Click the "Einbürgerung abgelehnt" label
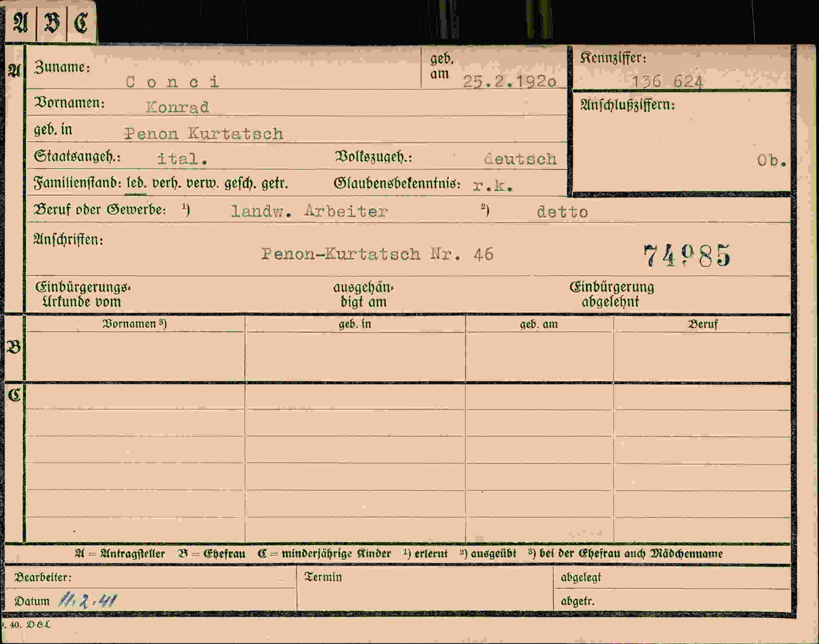This screenshot has height=644, width=819. (612, 295)
